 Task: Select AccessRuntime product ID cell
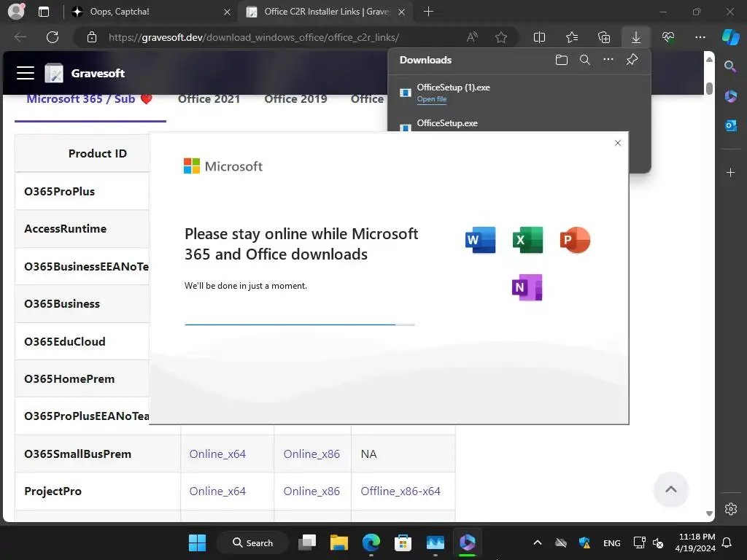(82, 228)
